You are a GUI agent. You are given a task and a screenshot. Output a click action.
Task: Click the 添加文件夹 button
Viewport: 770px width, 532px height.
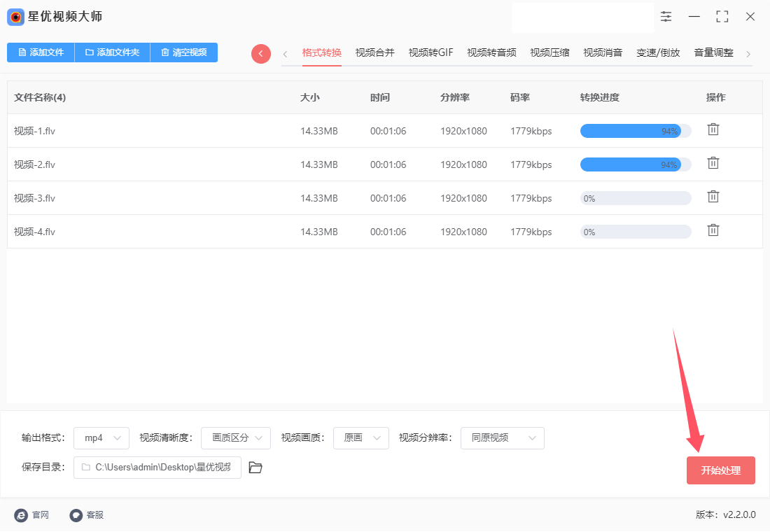click(x=113, y=52)
